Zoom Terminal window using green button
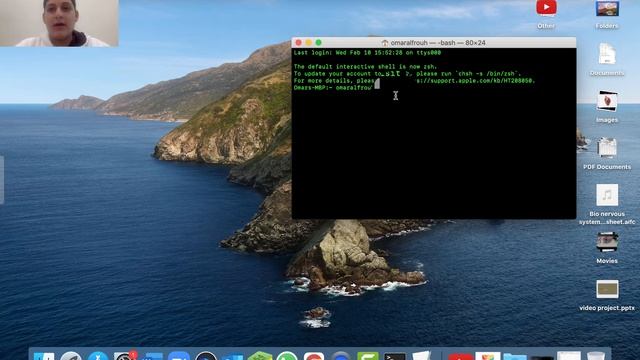640x360 pixels. coord(318,42)
